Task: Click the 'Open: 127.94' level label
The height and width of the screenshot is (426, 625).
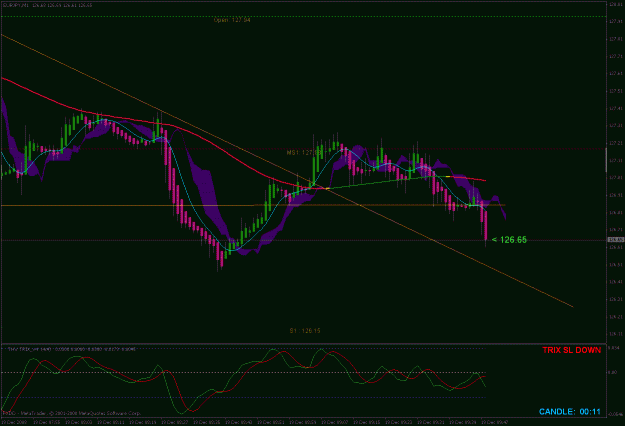Action: (232, 20)
